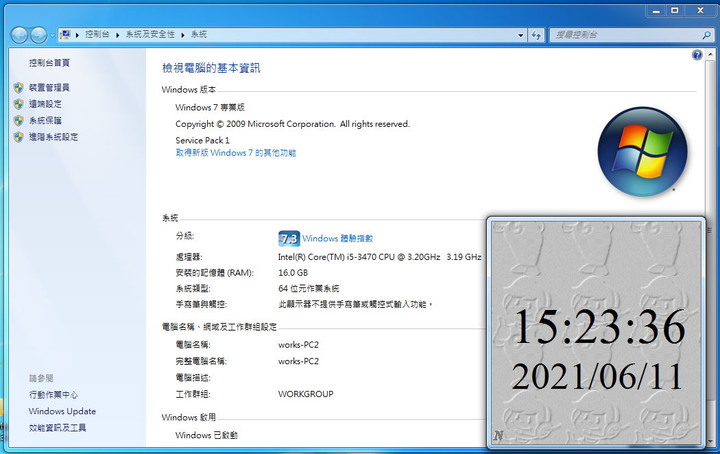
Task: Click the 7.3 experience index score badge
Action: (289, 239)
